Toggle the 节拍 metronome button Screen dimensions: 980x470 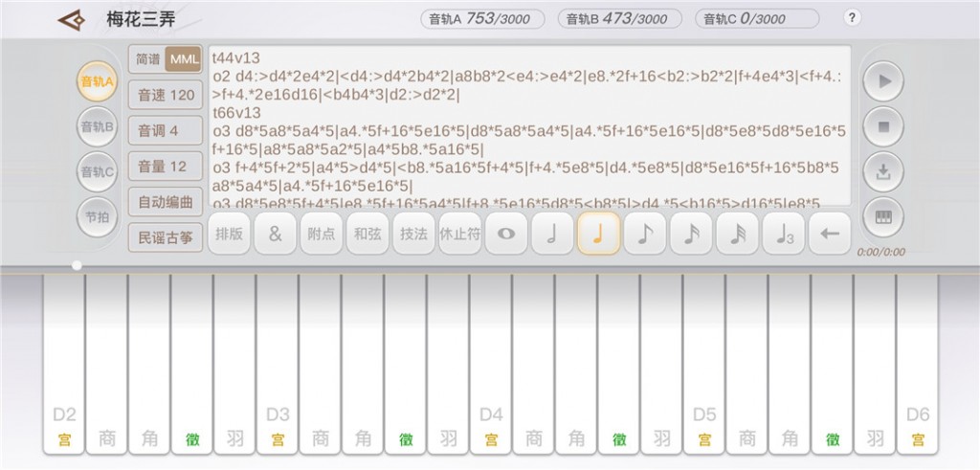(97, 217)
